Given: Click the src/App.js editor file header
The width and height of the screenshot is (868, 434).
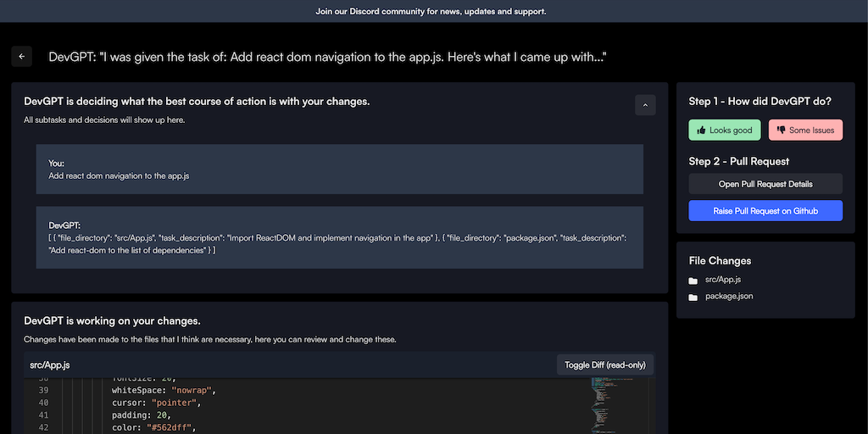Looking at the screenshot, I should pyautogui.click(x=50, y=365).
